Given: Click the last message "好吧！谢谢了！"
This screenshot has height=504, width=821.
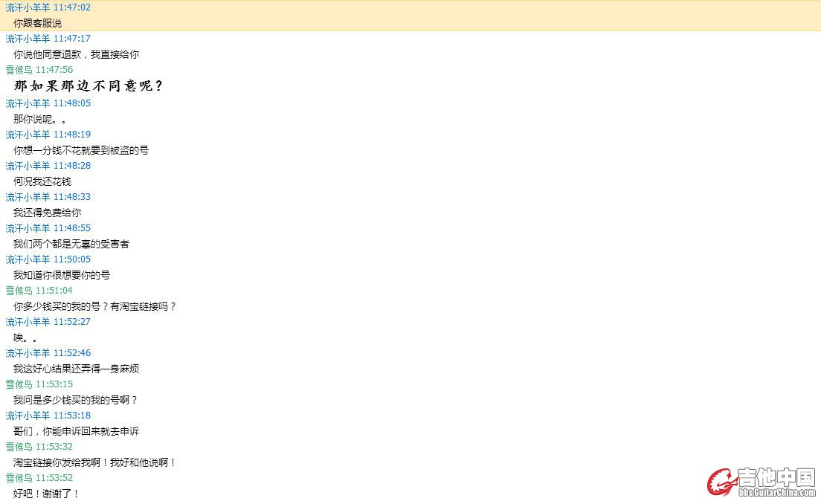Looking at the screenshot, I should click(46, 494).
